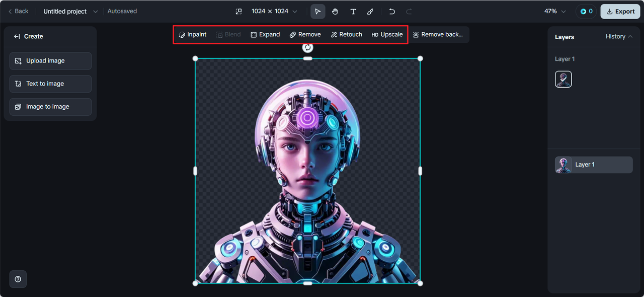644x297 pixels.
Task: Select the Hand pan tool
Action: tap(335, 11)
